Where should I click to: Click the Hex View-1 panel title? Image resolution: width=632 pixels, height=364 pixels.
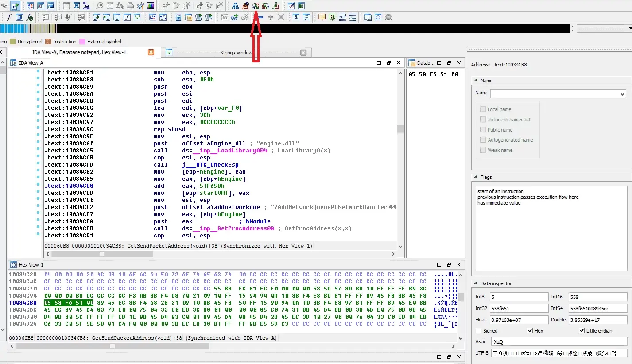click(31, 265)
